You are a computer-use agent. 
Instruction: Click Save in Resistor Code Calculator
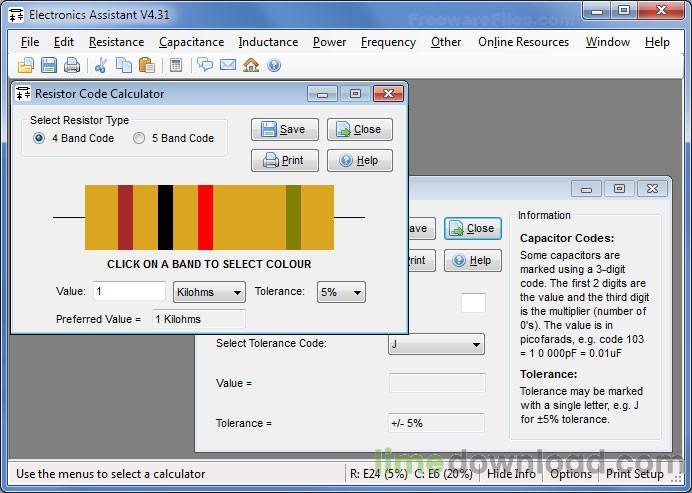coord(285,129)
